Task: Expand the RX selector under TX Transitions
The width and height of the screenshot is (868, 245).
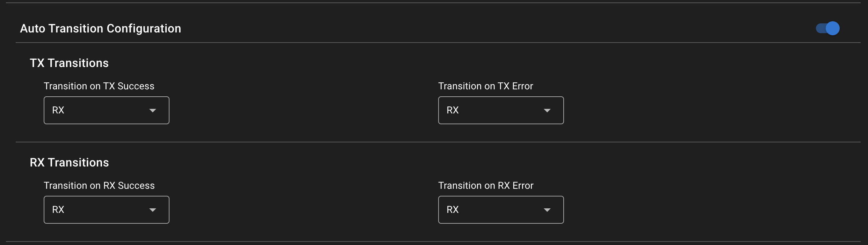Action: tap(106, 110)
